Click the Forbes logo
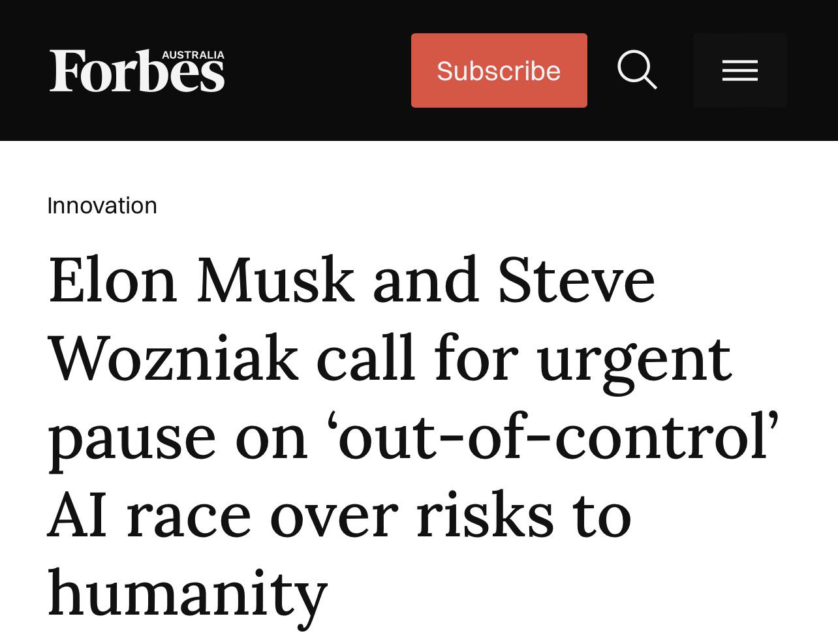Image resolution: width=838 pixels, height=644 pixels. pyautogui.click(x=136, y=71)
